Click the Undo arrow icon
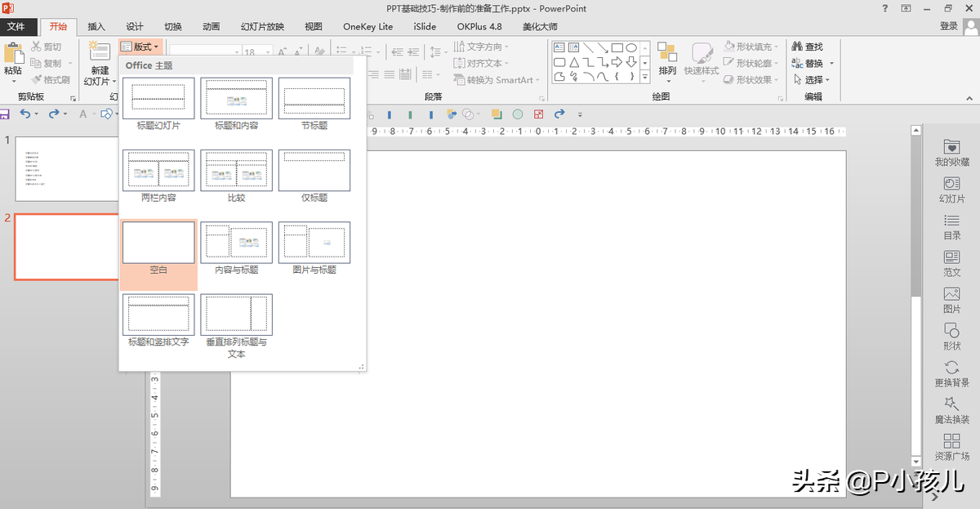980x509 pixels. click(25, 114)
